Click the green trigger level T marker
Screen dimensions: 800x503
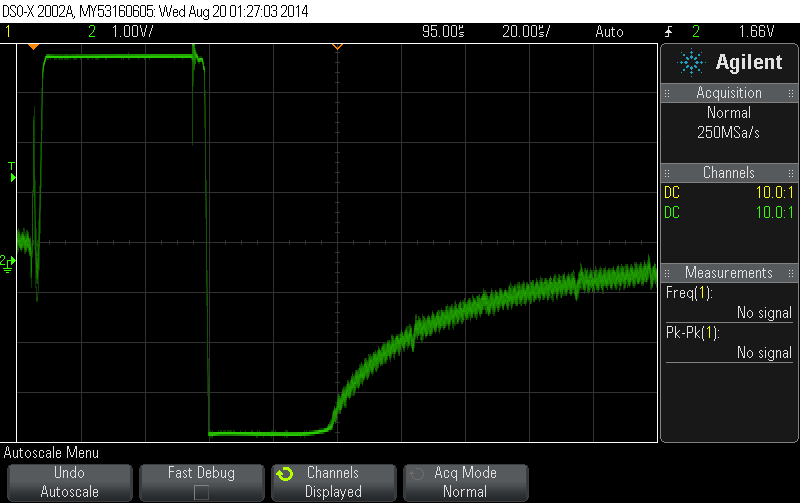12,172
